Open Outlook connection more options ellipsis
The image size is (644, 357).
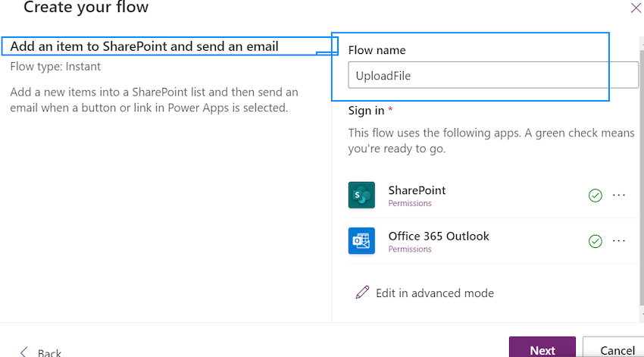click(x=618, y=241)
